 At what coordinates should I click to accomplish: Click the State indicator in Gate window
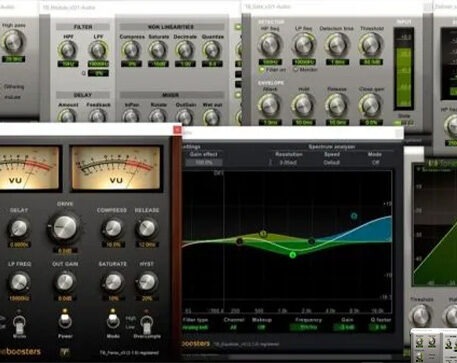403,123
